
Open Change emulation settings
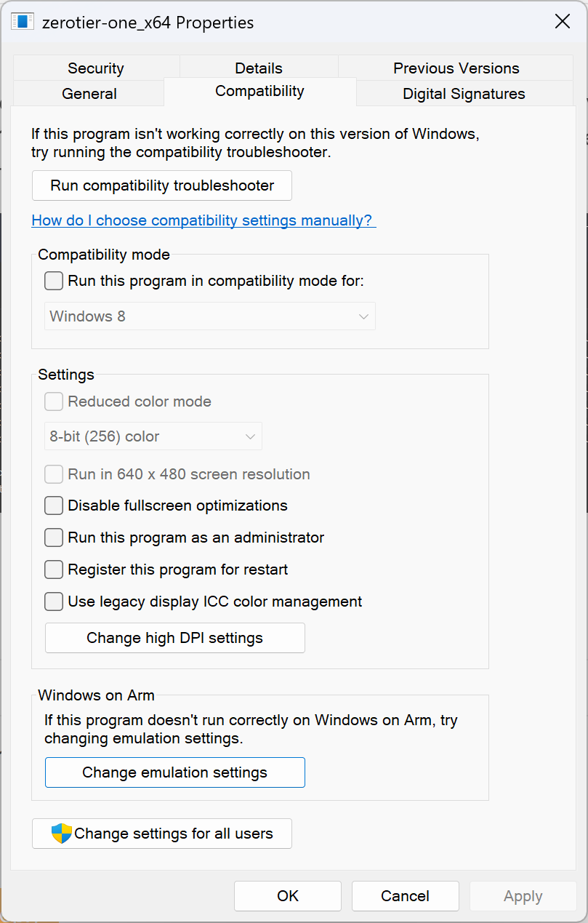(x=175, y=772)
